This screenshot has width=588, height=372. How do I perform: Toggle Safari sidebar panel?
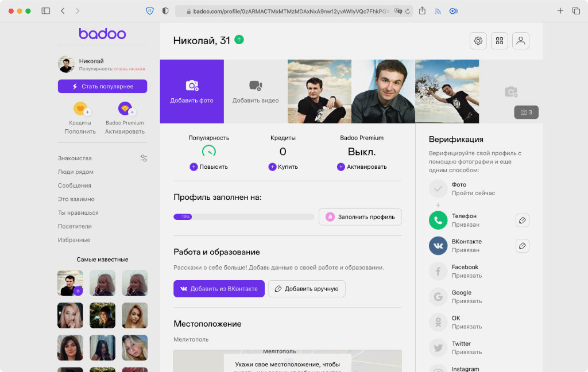click(x=46, y=11)
